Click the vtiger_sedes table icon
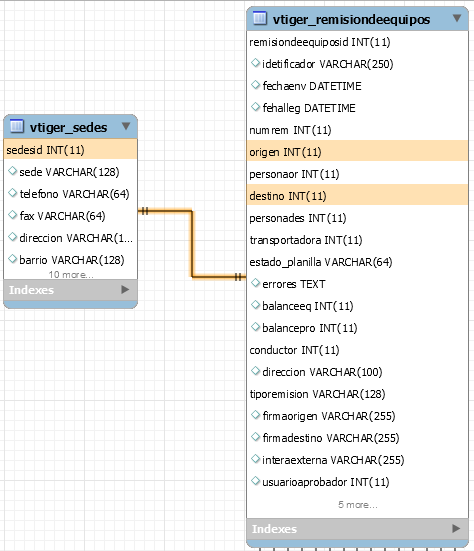The height and width of the screenshot is (551, 474). pyautogui.click(x=17, y=126)
